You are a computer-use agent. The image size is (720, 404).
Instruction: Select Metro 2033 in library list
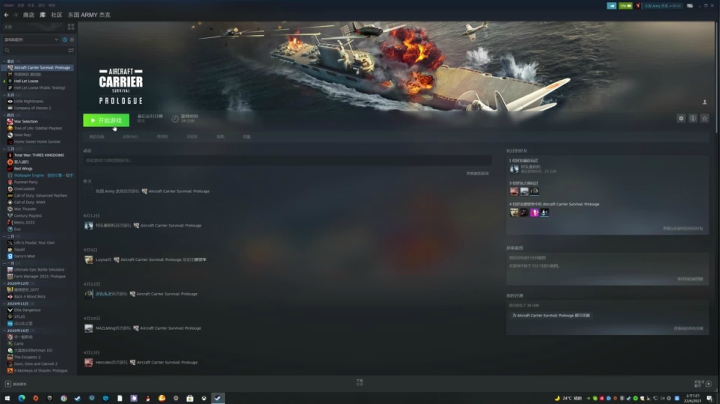24,222
